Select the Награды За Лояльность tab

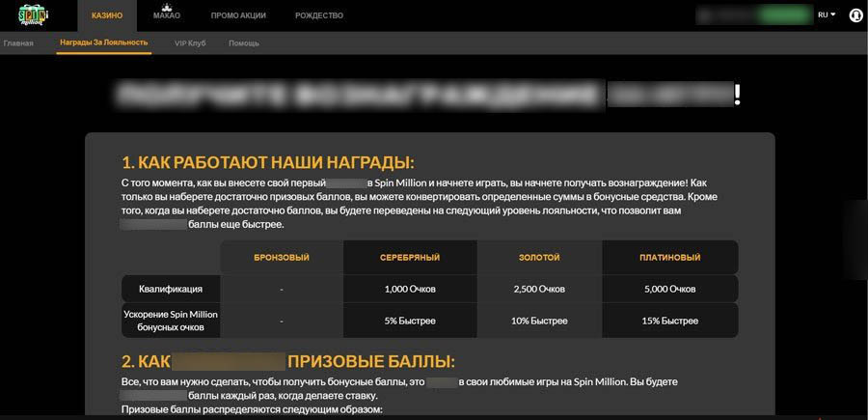coord(103,43)
